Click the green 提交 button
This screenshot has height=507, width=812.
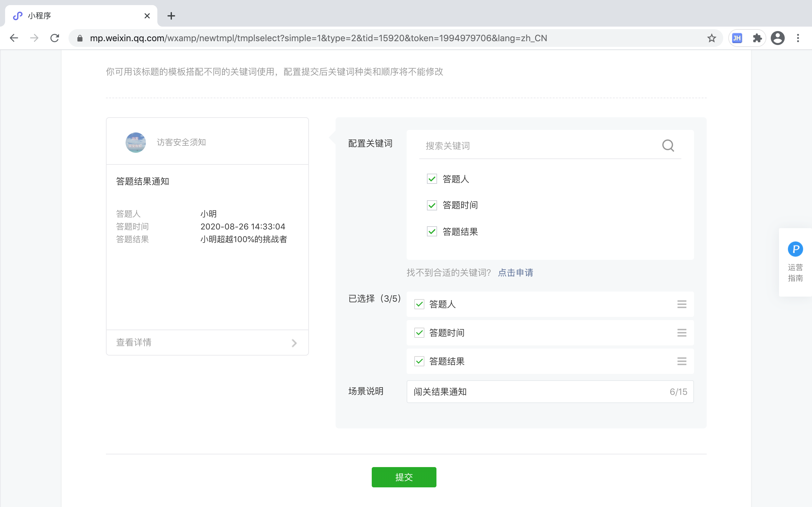404,477
